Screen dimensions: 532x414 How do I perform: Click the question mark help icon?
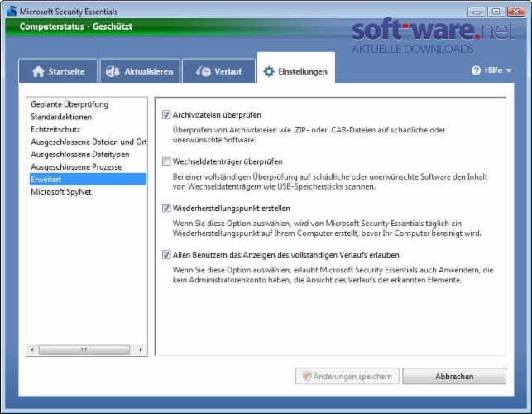476,70
